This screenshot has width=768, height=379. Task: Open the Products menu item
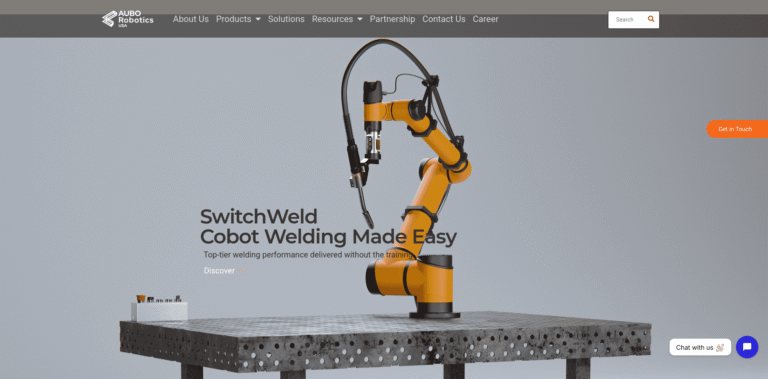point(234,19)
